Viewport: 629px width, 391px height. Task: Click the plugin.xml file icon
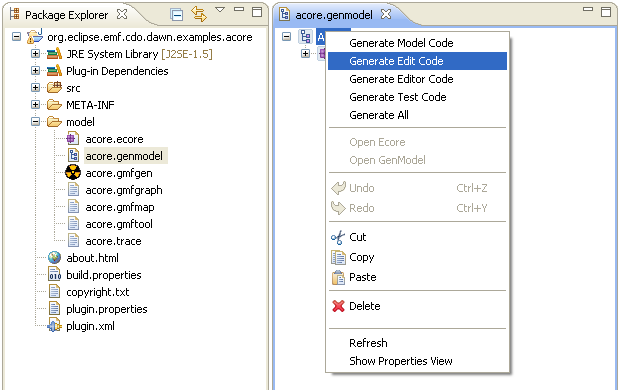point(54,326)
